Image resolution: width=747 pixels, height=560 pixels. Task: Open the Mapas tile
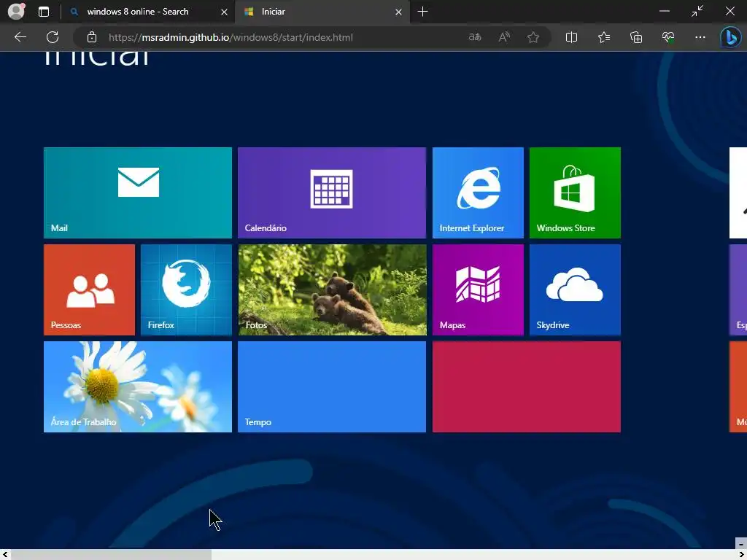pyautogui.click(x=478, y=289)
